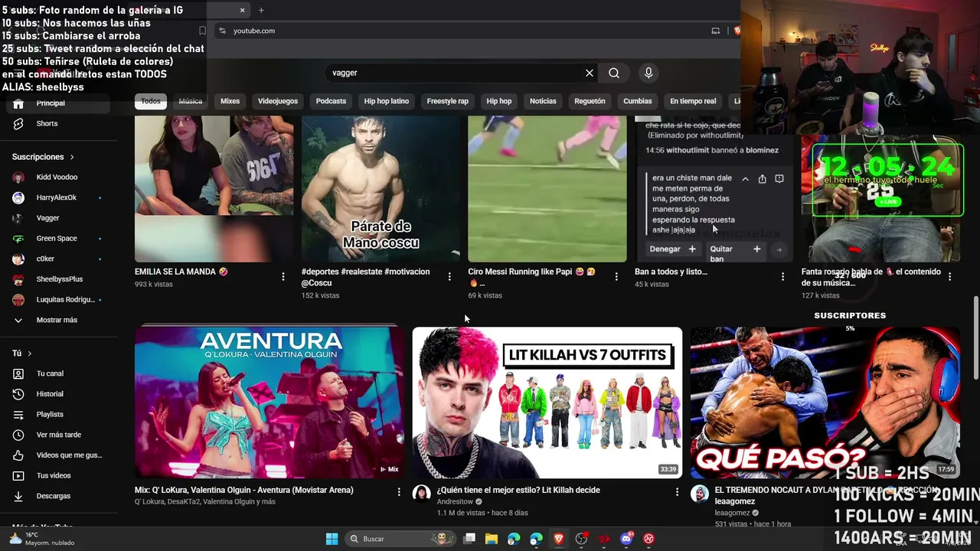Start voice search with microphone

(x=648, y=73)
